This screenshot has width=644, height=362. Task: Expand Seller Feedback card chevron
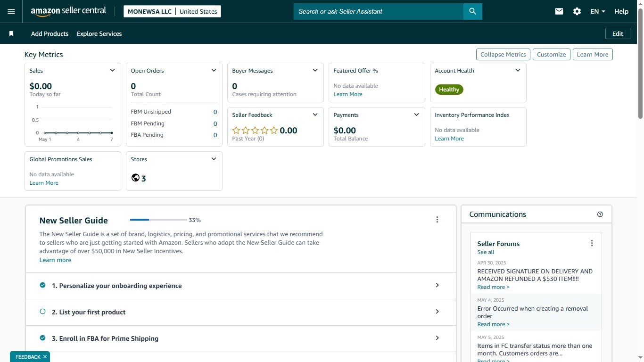(x=315, y=115)
